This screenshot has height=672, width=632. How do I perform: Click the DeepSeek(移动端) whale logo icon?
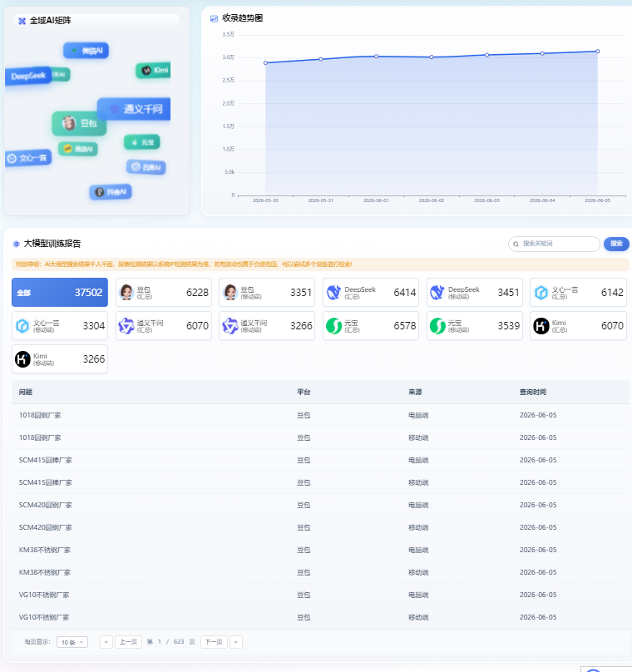437,292
